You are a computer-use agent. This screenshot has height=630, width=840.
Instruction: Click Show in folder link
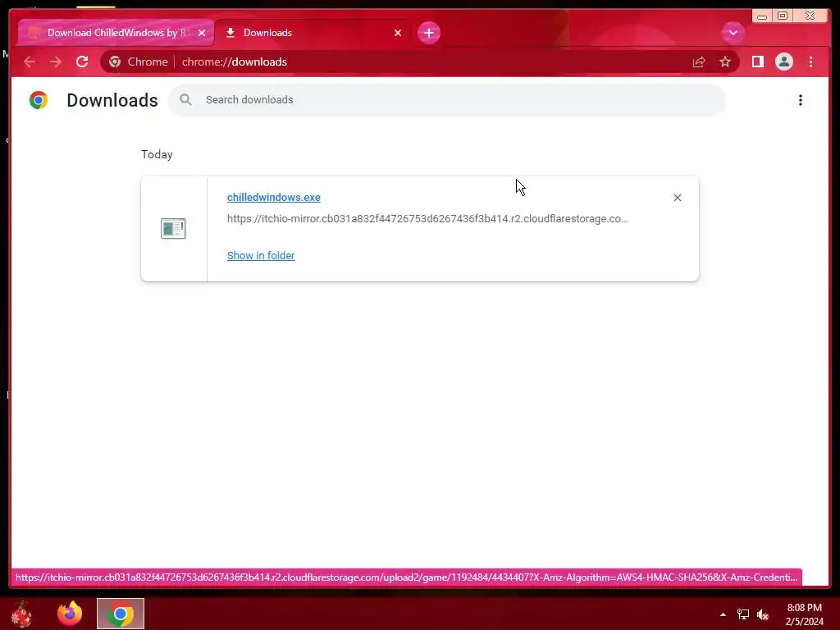coord(261,256)
